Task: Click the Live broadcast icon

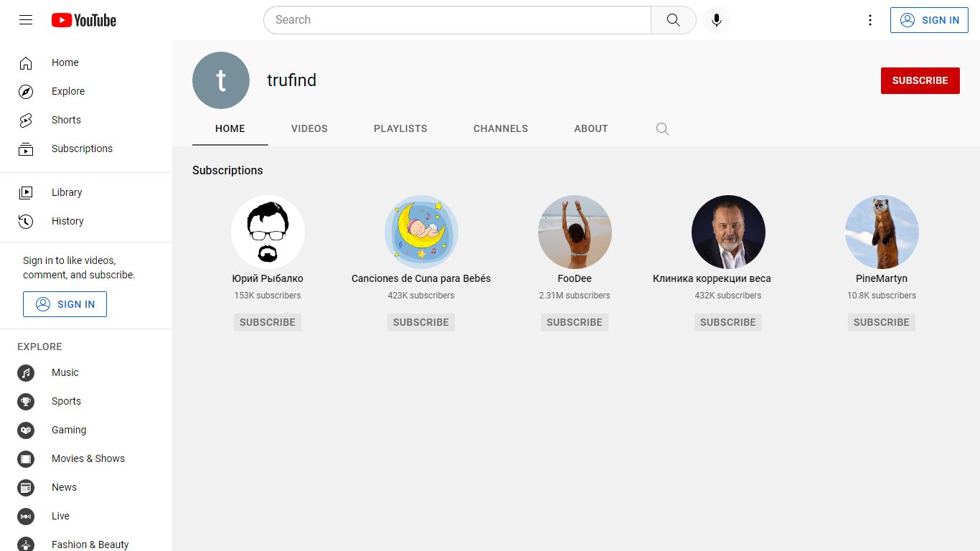Action: tap(26, 516)
